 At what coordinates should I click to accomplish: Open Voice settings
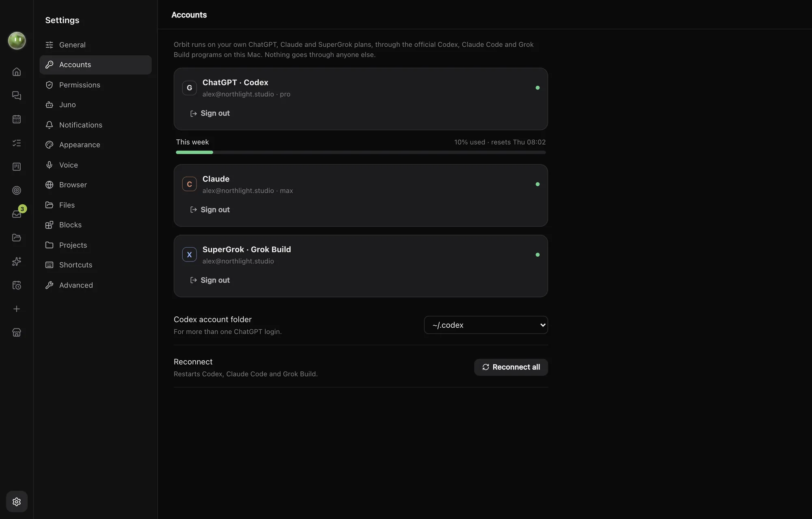click(x=95, y=165)
